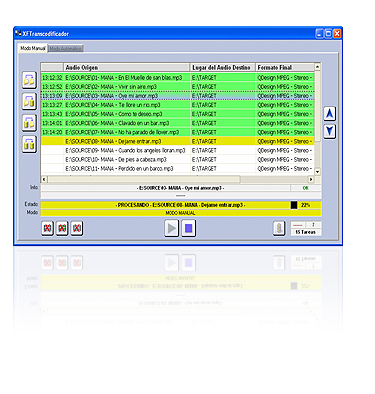This screenshot has width=375, height=394.
Task: Click E:\TARGET cell in the Dejame entrar row
Action: [223, 141]
